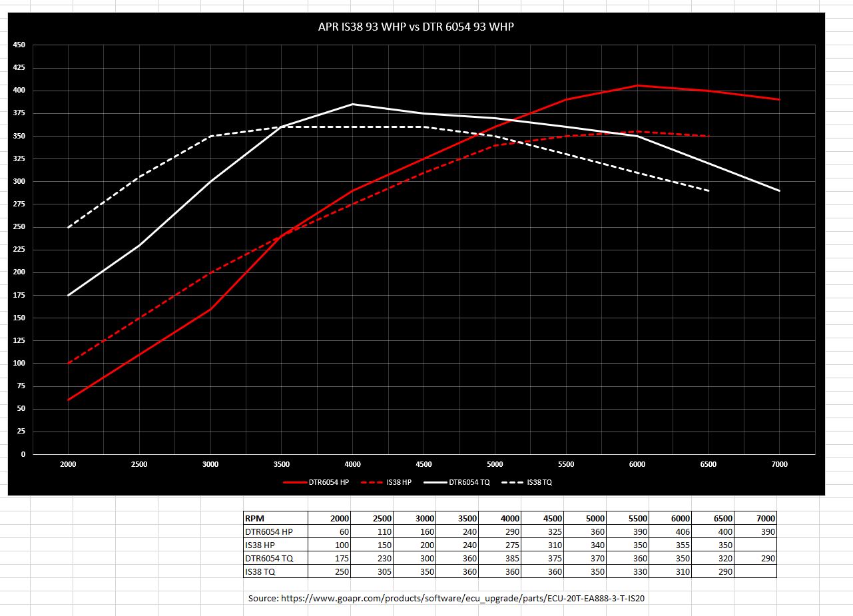Select DTR6054 HP cell with value 406
The width and height of the screenshot is (853, 616).
click(x=671, y=531)
